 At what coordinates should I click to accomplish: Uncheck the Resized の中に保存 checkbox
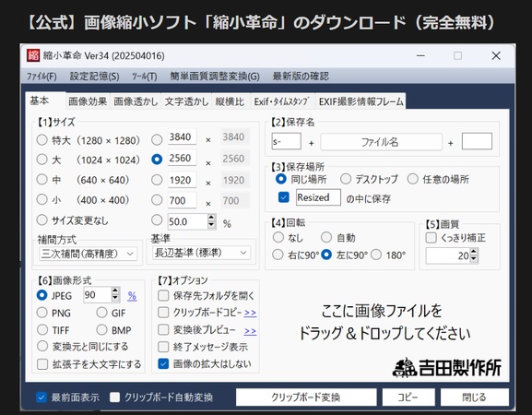[x=284, y=197]
